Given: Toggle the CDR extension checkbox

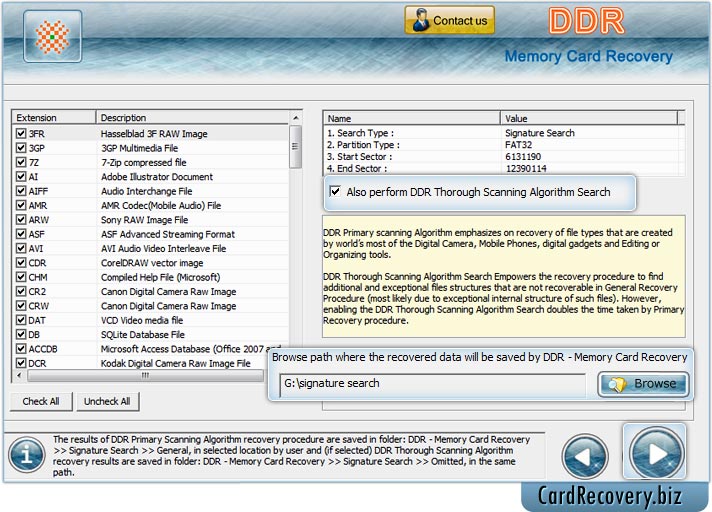Looking at the screenshot, I should coord(21,263).
